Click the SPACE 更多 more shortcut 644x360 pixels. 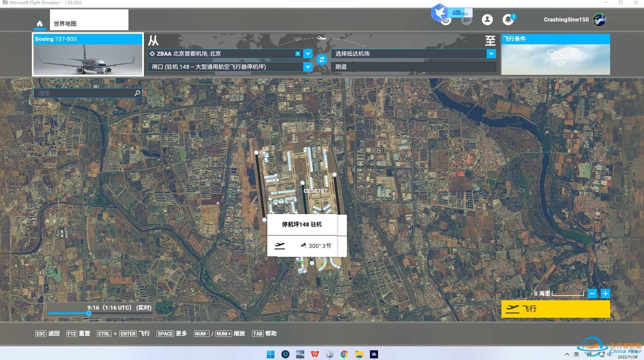[x=172, y=333]
